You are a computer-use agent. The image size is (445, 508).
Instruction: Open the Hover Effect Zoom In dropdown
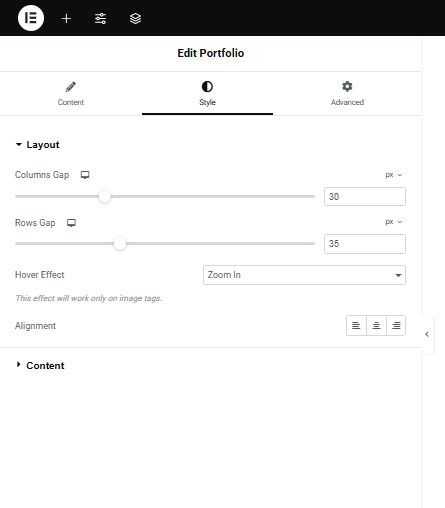[x=304, y=275]
